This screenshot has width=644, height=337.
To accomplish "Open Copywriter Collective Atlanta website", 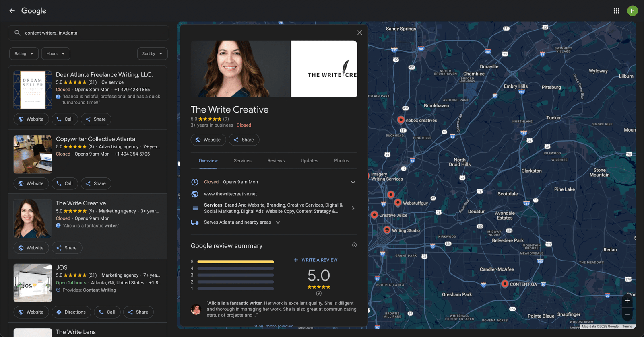I will coord(31,183).
